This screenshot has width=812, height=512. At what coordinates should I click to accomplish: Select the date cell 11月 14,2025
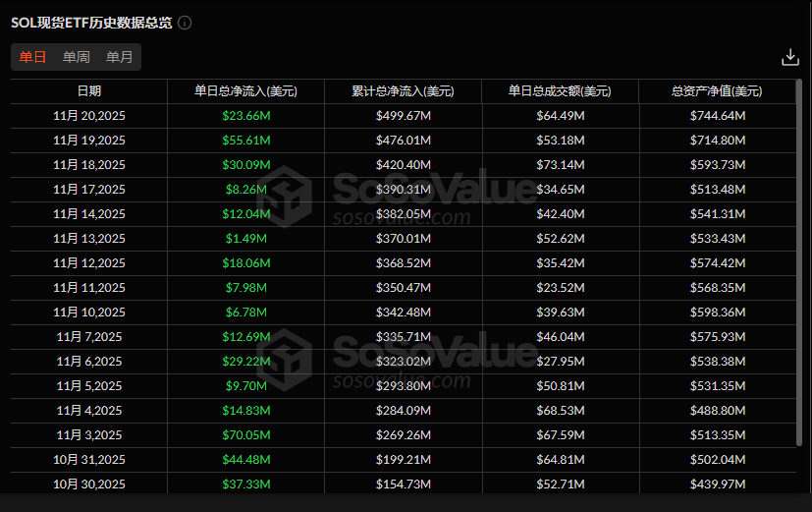pos(89,214)
